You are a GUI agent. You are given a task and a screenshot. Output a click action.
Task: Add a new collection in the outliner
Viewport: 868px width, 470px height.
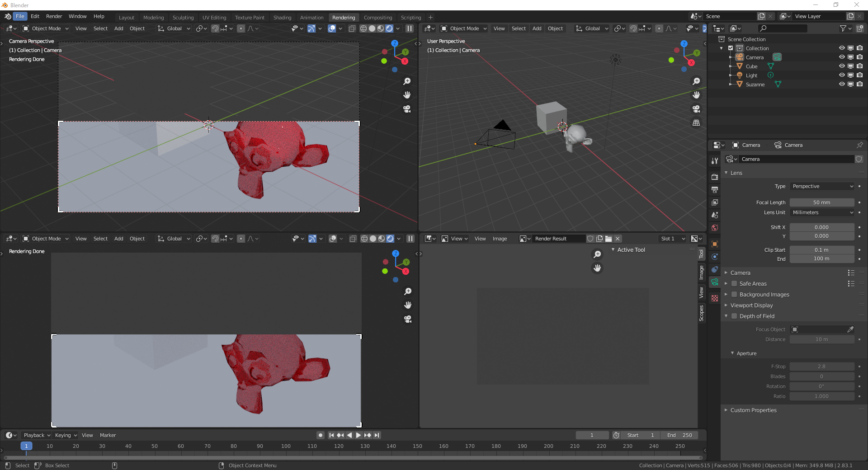(x=859, y=28)
